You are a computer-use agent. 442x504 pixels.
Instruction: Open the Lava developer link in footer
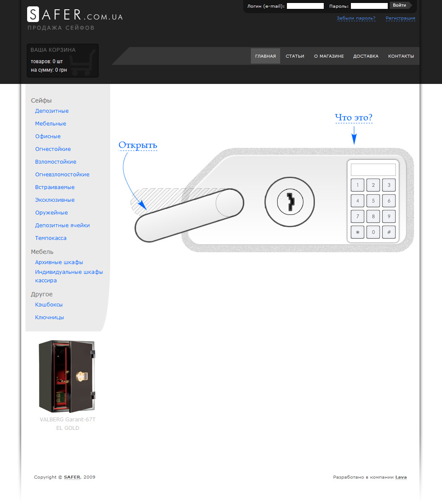[x=401, y=477]
